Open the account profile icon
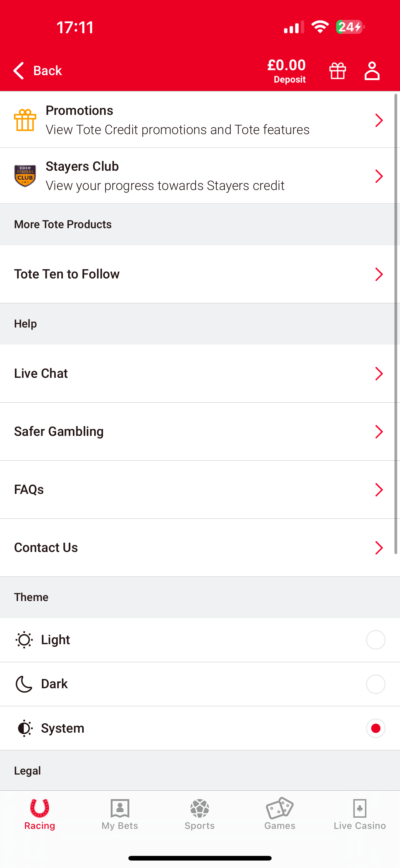Viewport: 400px width, 868px height. click(372, 71)
